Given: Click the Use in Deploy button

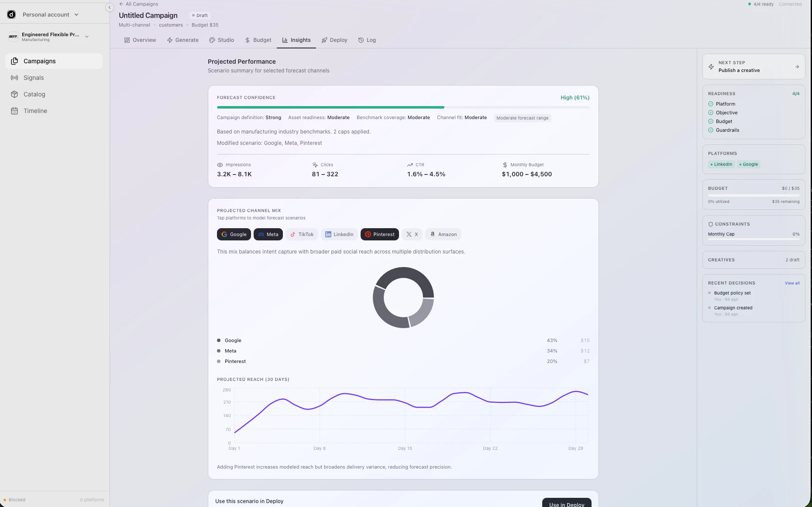Looking at the screenshot, I should 566,504.
